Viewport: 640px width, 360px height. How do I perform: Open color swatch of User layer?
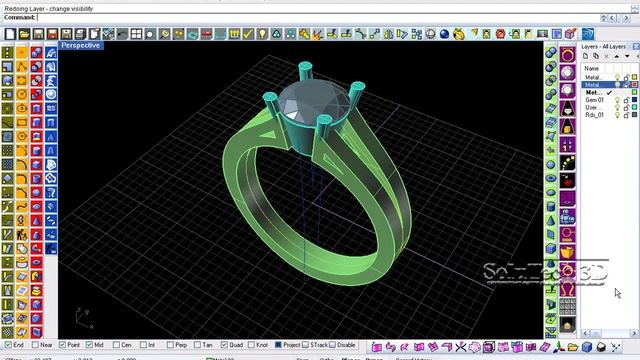[635, 107]
